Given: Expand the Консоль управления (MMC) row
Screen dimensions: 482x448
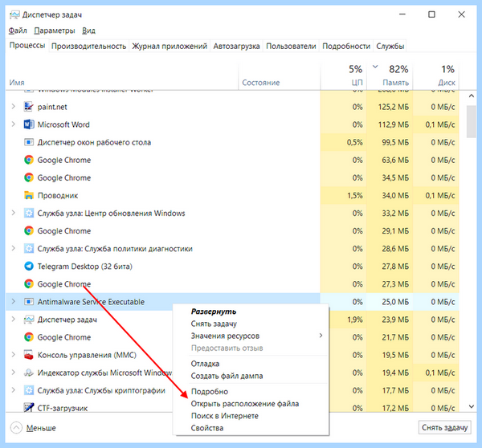Looking at the screenshot, I should (13, 355).
